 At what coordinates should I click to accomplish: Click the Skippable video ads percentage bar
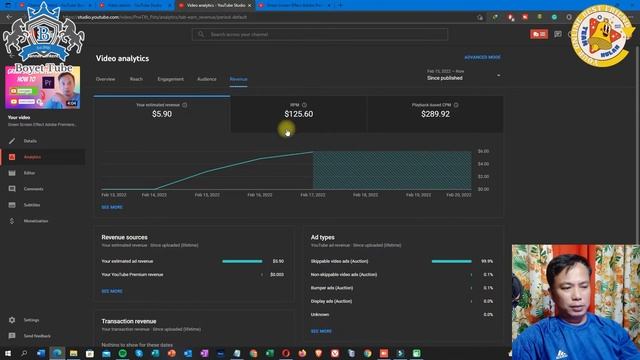(452, 261)
